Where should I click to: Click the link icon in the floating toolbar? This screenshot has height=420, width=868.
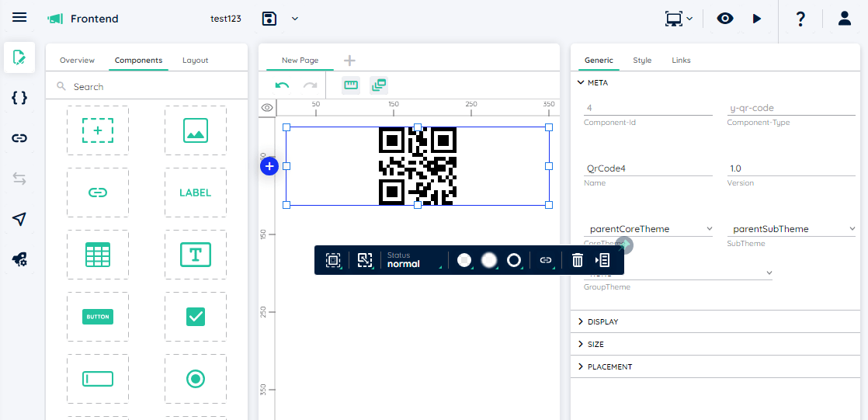pos(546,260)
